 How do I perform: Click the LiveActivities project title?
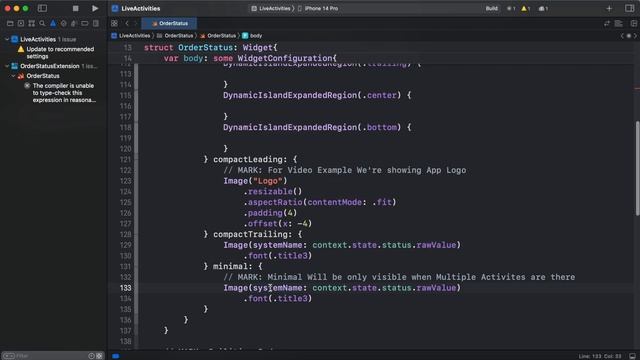140,8
